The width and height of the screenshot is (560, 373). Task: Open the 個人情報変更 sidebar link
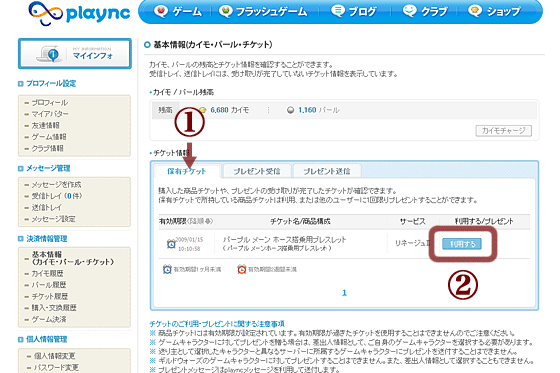[54, 356]
